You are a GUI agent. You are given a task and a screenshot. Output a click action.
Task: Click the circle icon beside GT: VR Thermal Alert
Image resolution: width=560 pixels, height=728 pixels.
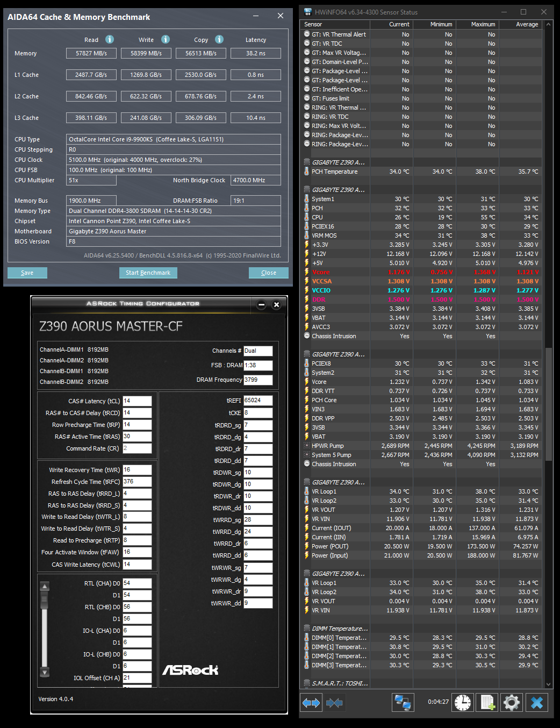(x=306, y=34)
